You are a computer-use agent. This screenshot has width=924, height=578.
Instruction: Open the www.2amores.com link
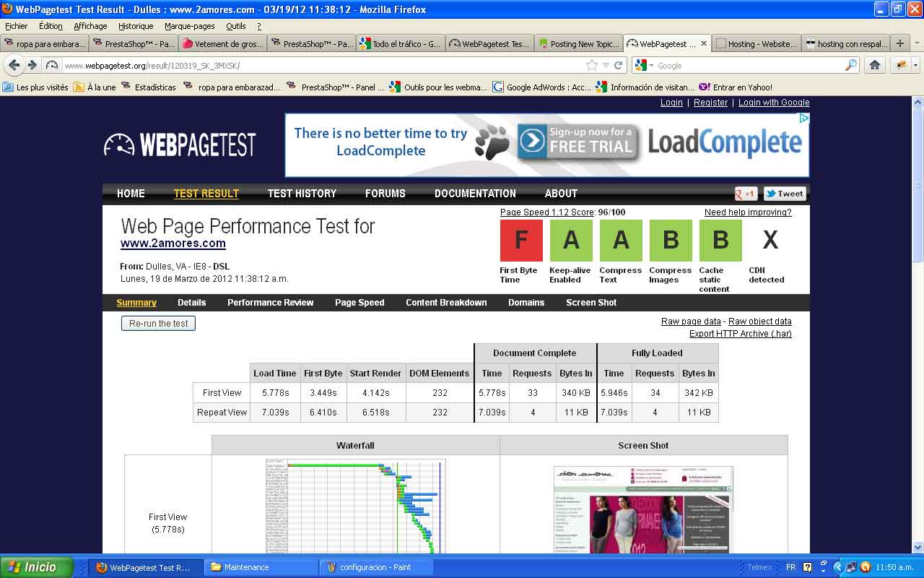point(173,243)
